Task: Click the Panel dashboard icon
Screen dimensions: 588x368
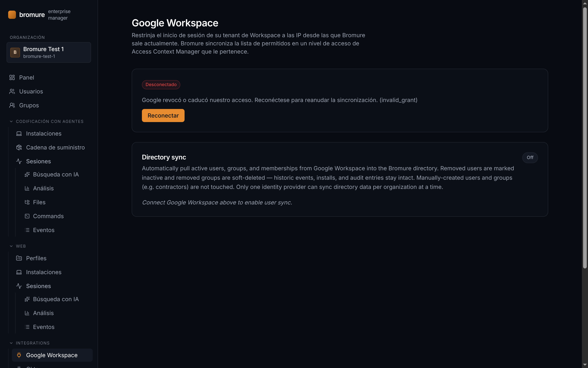Action: [x=12, y=77]
